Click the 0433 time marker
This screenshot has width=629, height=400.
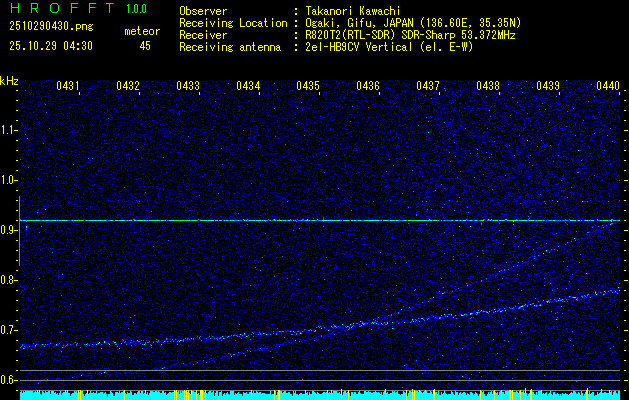pos(188,87)
